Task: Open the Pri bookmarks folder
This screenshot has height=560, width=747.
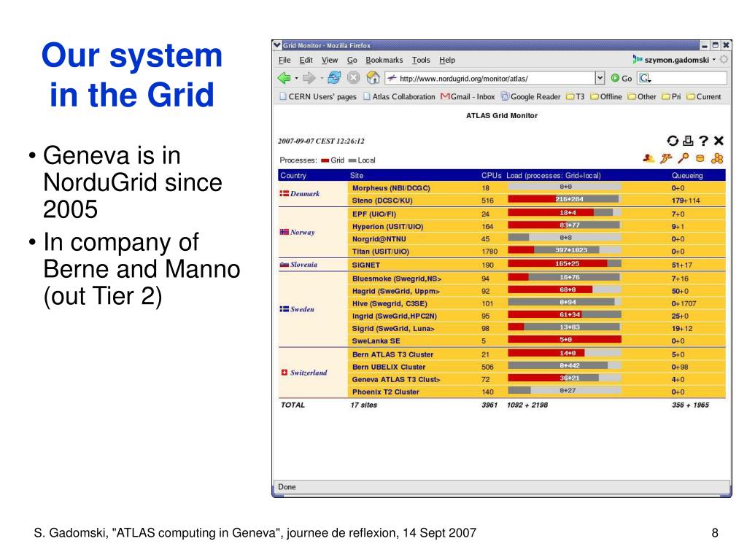Action: 671,97
